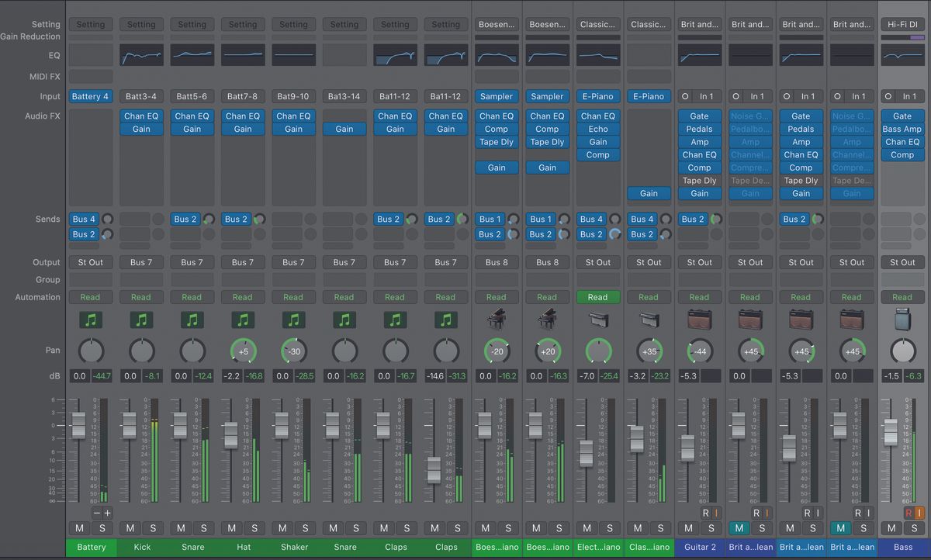Open the Sampler input slot menu
This screenshot has height=560, width=931.
pos(497,96)
